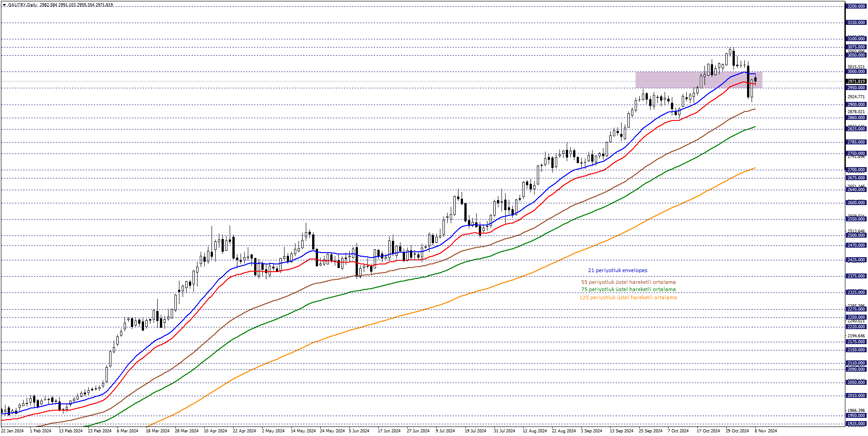Click the 28 Mar 2024 date label

click(x=187, y=431)
